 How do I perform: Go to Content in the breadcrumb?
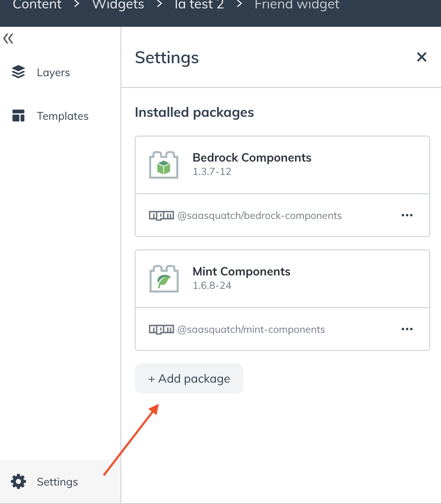click(37, 5)
